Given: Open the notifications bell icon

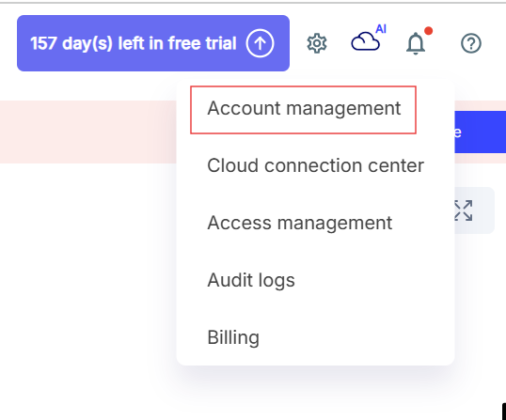Looking at the screenshot, I should click(416, 44).
